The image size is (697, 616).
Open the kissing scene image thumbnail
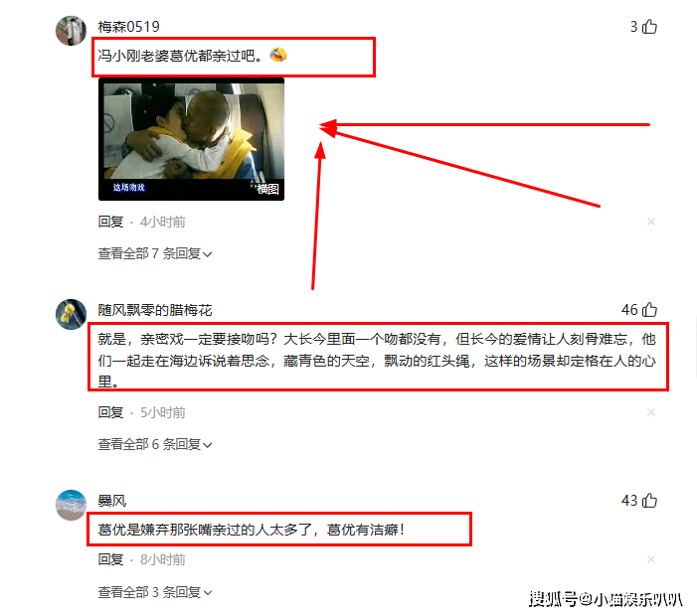[191, 139]
